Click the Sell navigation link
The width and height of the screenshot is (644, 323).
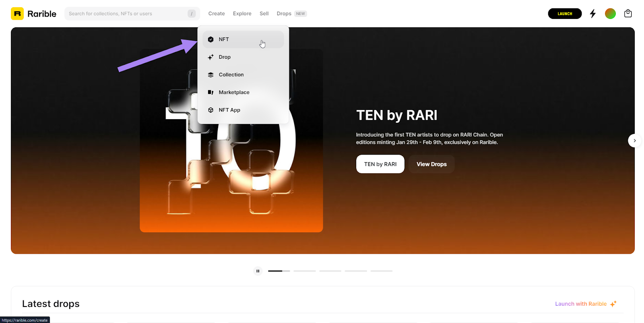[x=264, y=14]
